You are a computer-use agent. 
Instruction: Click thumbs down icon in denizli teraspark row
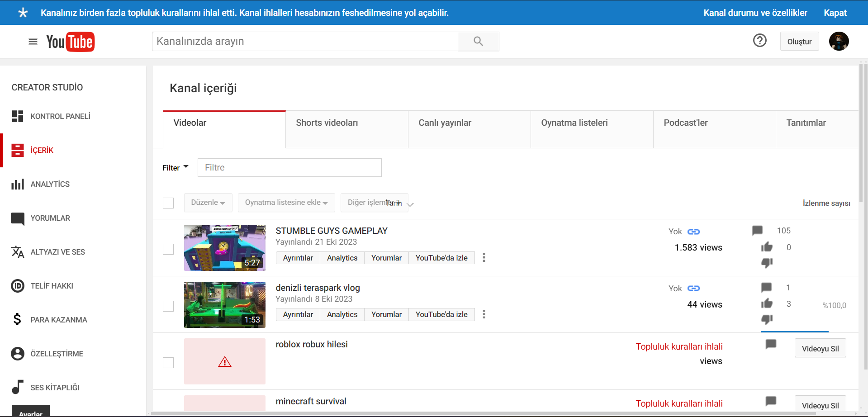(767, 319)
